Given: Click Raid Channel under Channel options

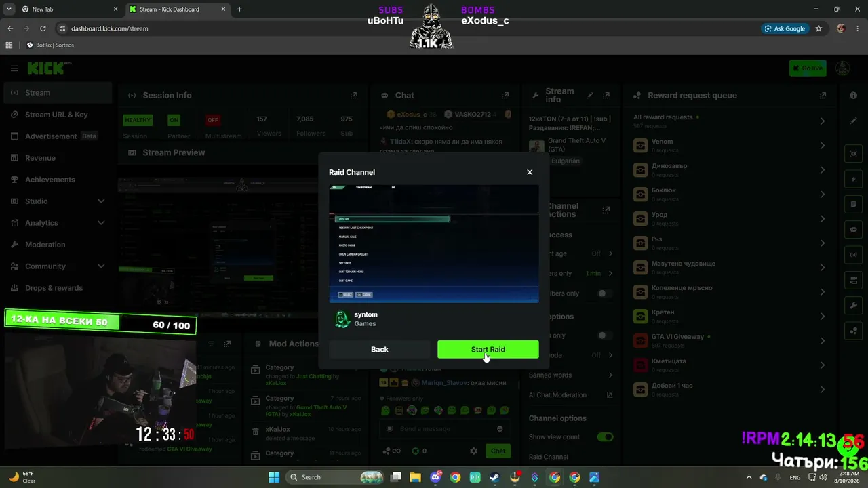Looking at the screenshot, I should 549,457.
